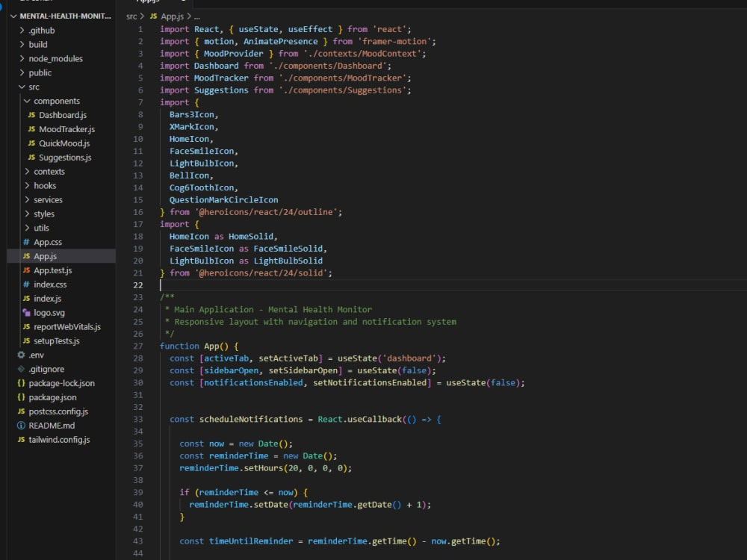Click the SVG image icon beside logo.svg
This screenshot has height=560, width=747.
point(26,313)
